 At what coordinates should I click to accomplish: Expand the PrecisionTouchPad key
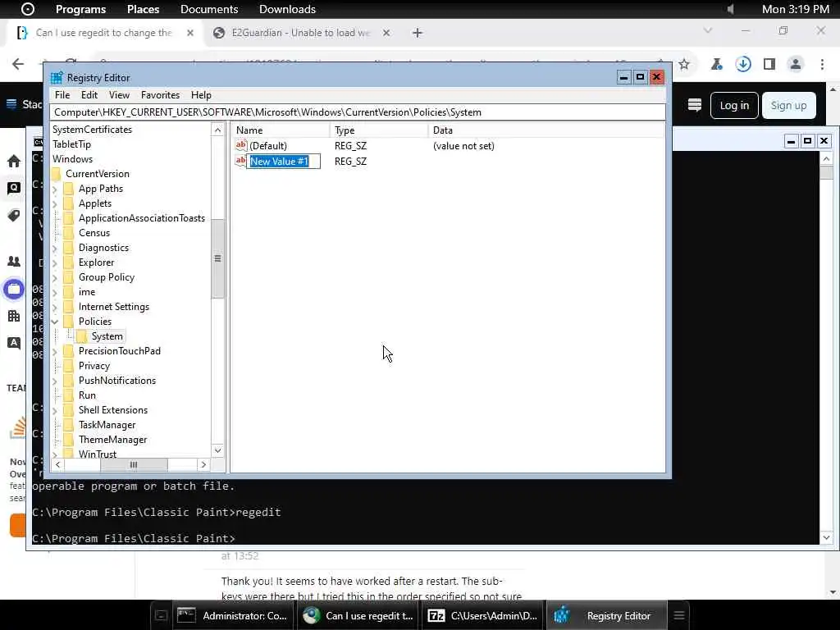[x=55, y=351]
